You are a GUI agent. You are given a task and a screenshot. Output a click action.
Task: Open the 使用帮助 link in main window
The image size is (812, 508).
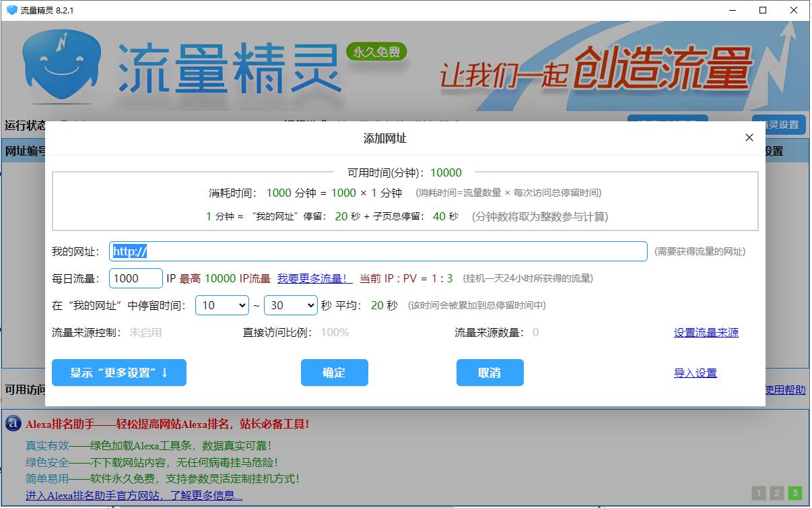pos(785,389)
